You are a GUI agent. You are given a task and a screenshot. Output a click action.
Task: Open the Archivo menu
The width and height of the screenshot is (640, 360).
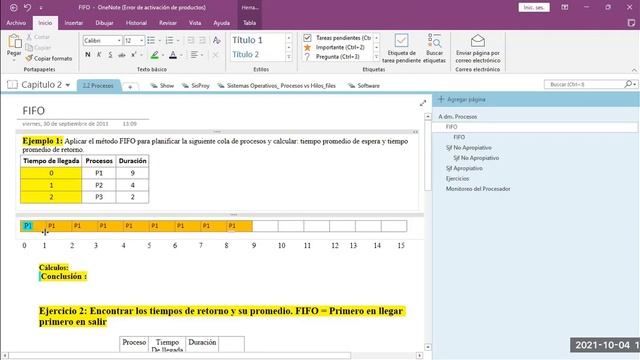coord(16,23)
